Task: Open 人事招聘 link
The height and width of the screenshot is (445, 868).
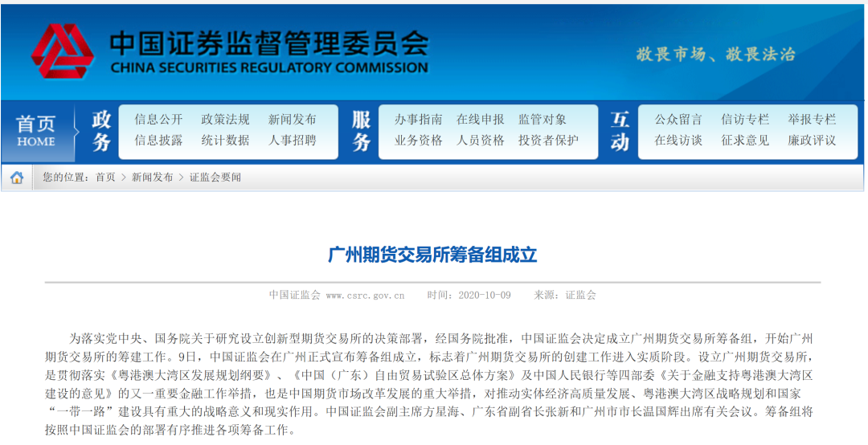Action: (x=293, y=141)
